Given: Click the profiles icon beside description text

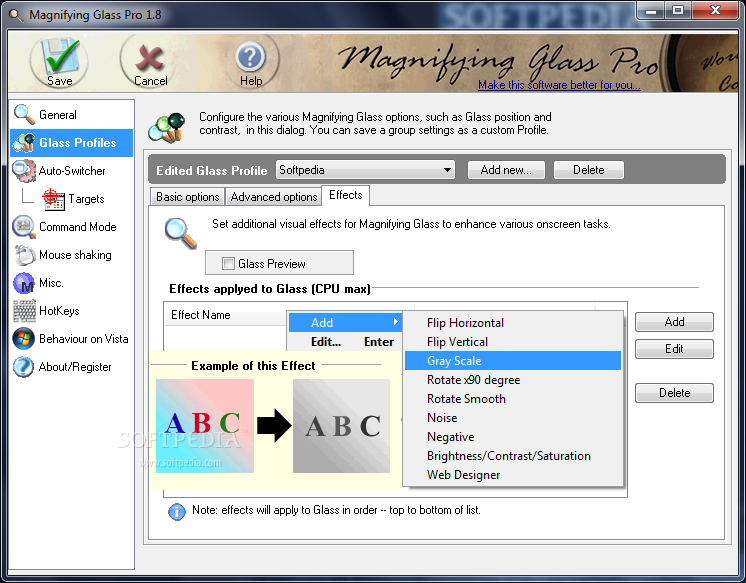Looking at the screenshot, I should point(166,128).
